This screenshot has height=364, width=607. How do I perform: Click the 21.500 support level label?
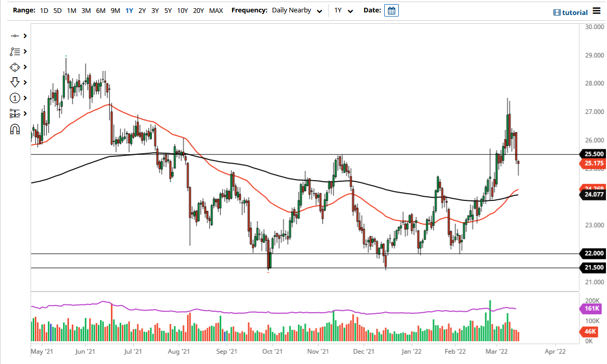(592, 268)
